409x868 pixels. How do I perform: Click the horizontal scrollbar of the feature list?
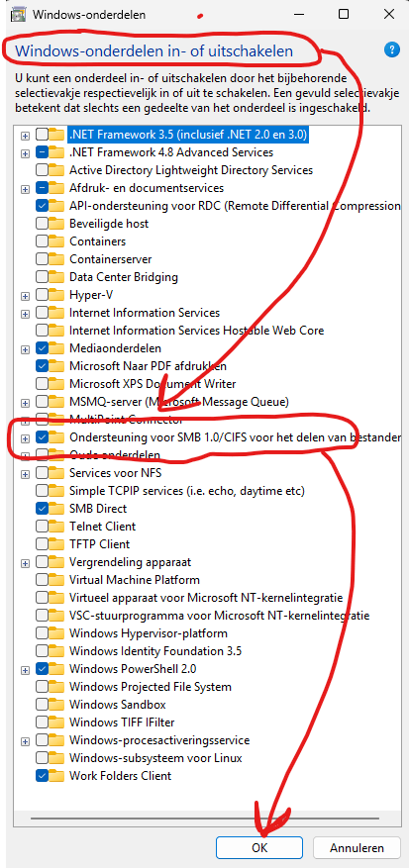pos(205,818)
